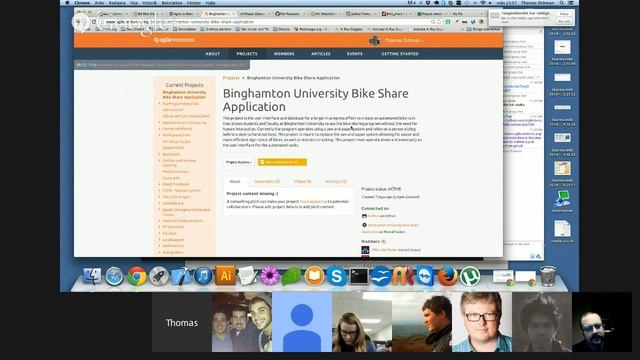This screenshot has width=640, height=360.
Task: Open the EVENTS navigation item
Action: [355, 54]
